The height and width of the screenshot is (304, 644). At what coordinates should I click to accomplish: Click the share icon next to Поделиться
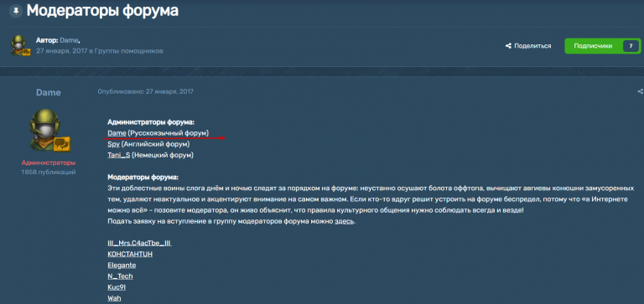508,46
